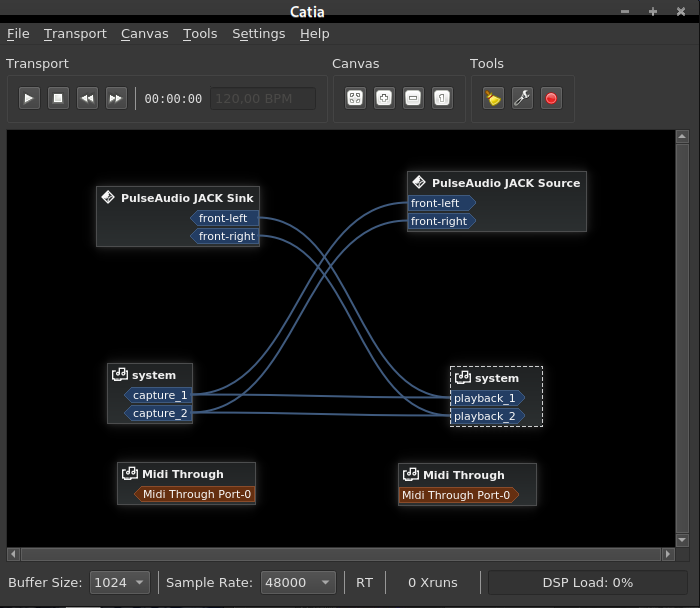700x608 pixels.
Task: Click the Canvas menu
Action: (x=145, y=33)
